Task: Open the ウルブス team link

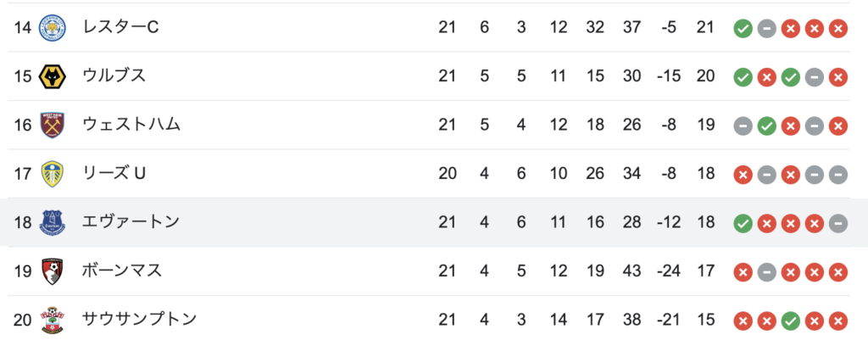Action: [x=114, y=75]
